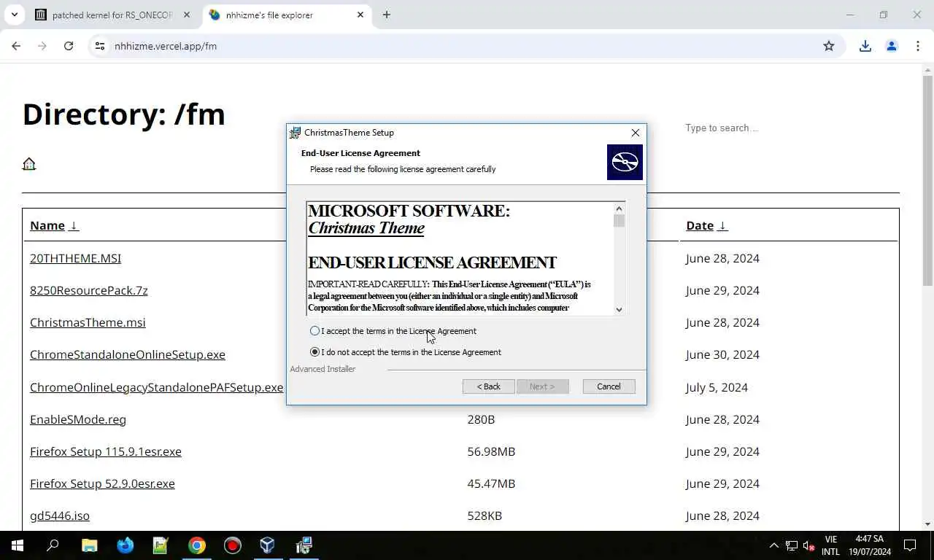Open EnableSMode.reg link

[78, 419]
